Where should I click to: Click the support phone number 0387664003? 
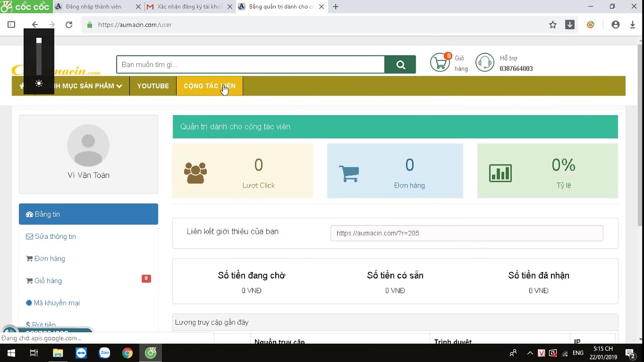(x=516, y=68)
